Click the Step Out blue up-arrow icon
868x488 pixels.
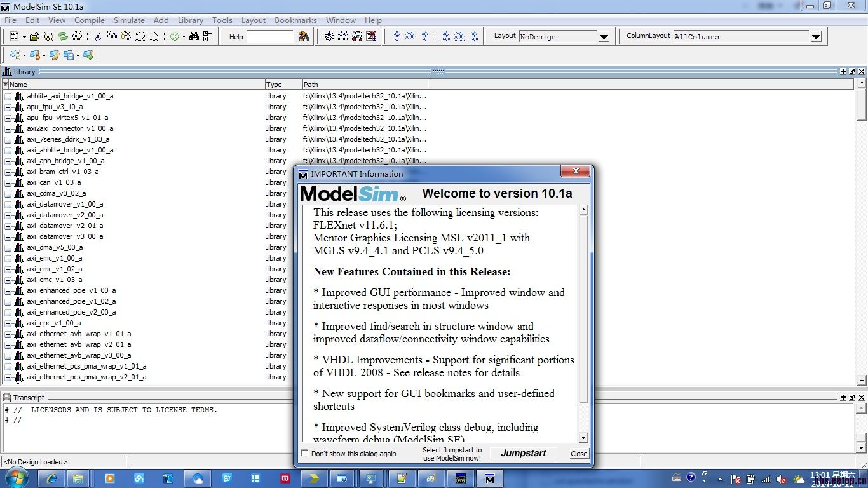point(424,37)
